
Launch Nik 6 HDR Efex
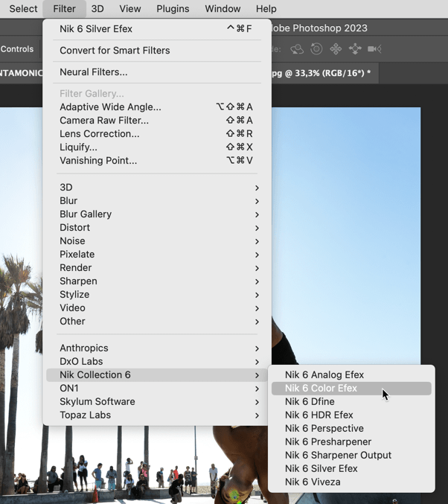351,415
